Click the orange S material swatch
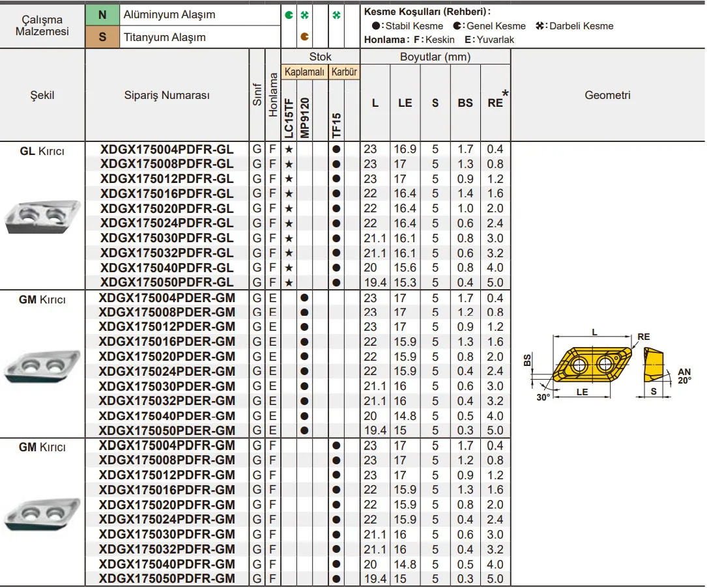 tap(102, 37)
